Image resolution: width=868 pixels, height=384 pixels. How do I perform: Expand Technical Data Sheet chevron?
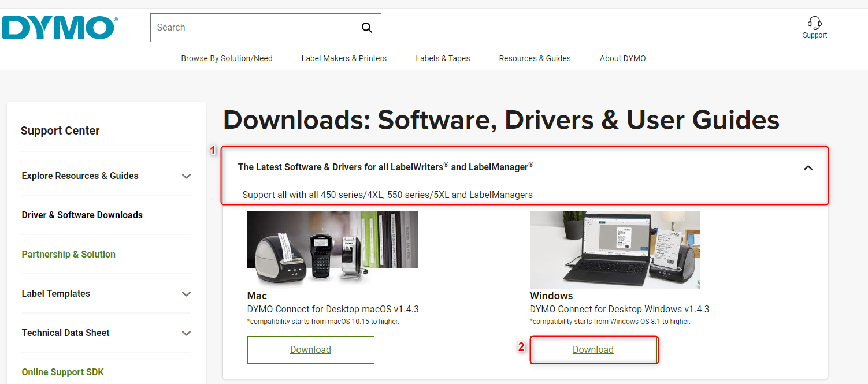click(186, 333)
